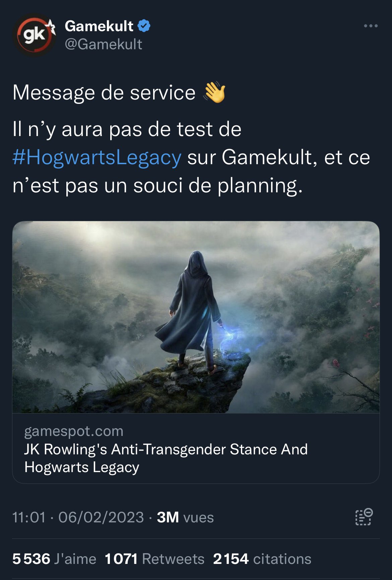Screen dimensions: 392x580
Task: Select the Message de service text
Action: click(x=104, y=92)
